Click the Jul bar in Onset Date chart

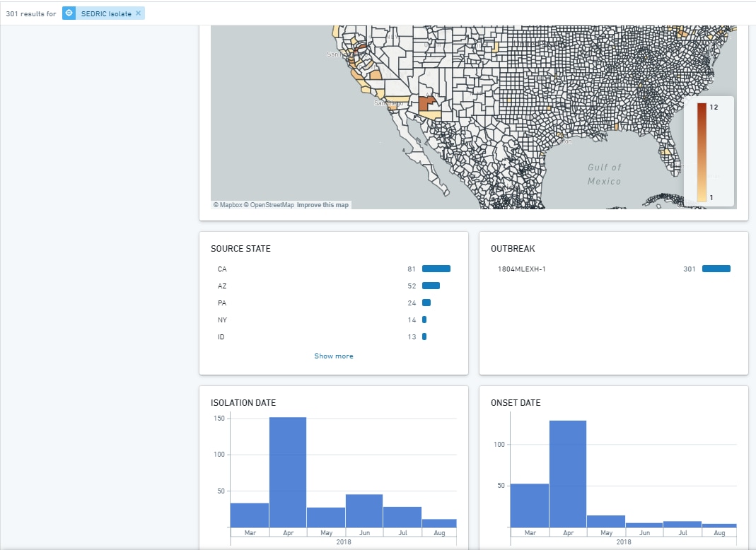(x=682, y=525)
